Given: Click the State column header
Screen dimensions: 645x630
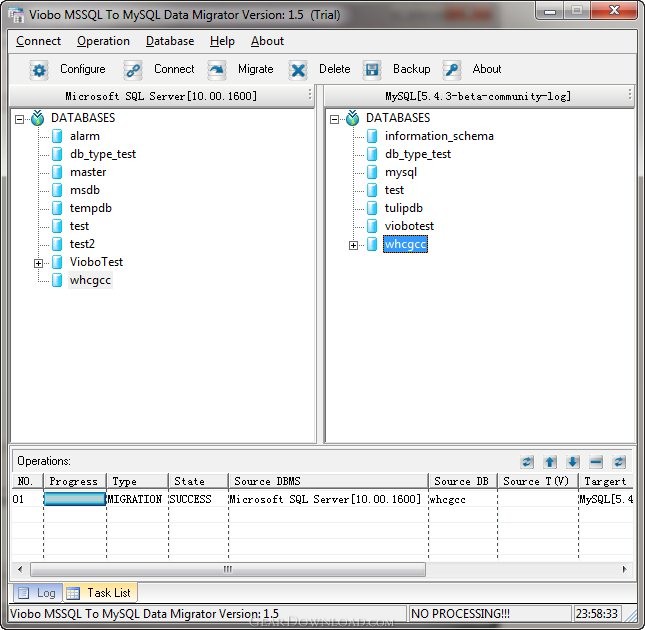Looking at the screenshot, I should 198,481.
